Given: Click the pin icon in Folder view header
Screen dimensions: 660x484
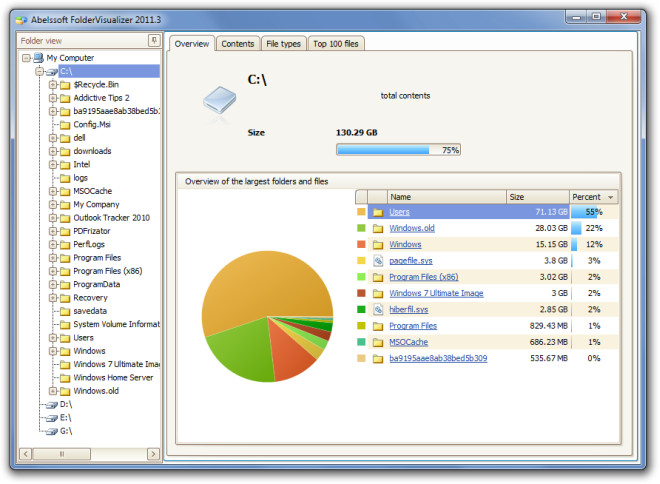Looking at the screenshot, I should point(154,40).
